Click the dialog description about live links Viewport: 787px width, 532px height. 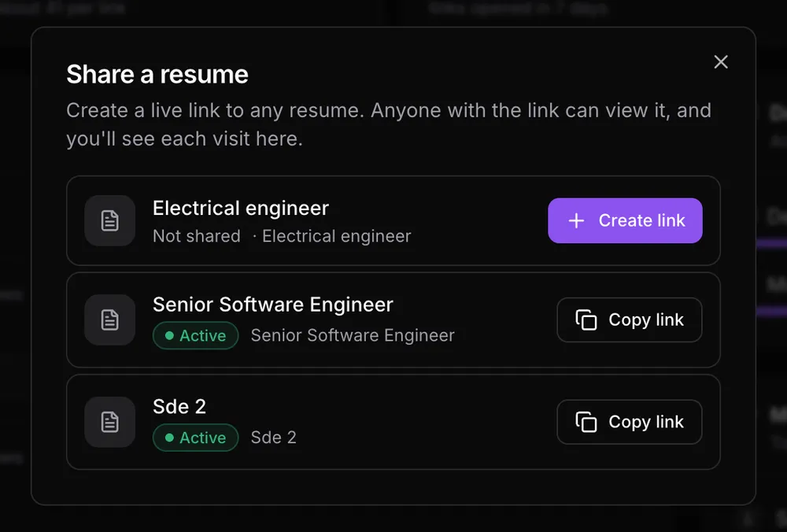coord(389,124)
